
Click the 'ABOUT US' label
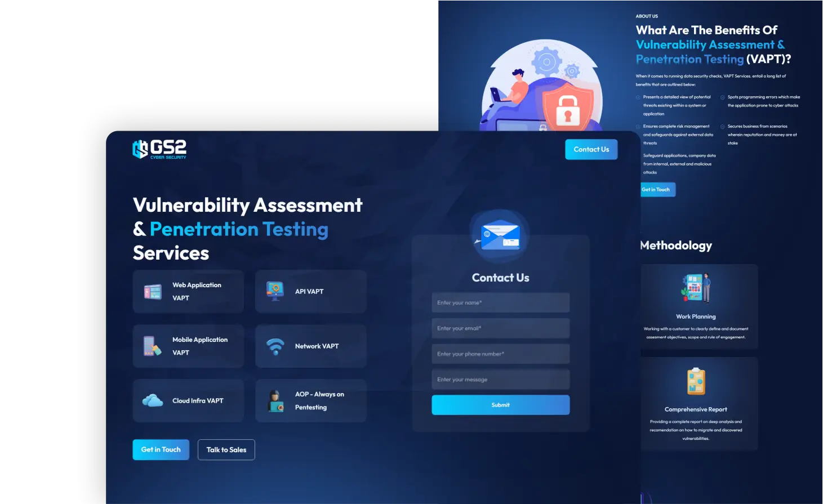pos(647,16)
